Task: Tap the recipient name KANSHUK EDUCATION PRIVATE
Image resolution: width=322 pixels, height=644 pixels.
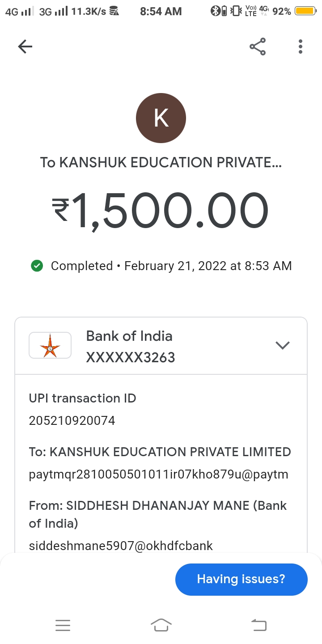Action: (161, 162)
